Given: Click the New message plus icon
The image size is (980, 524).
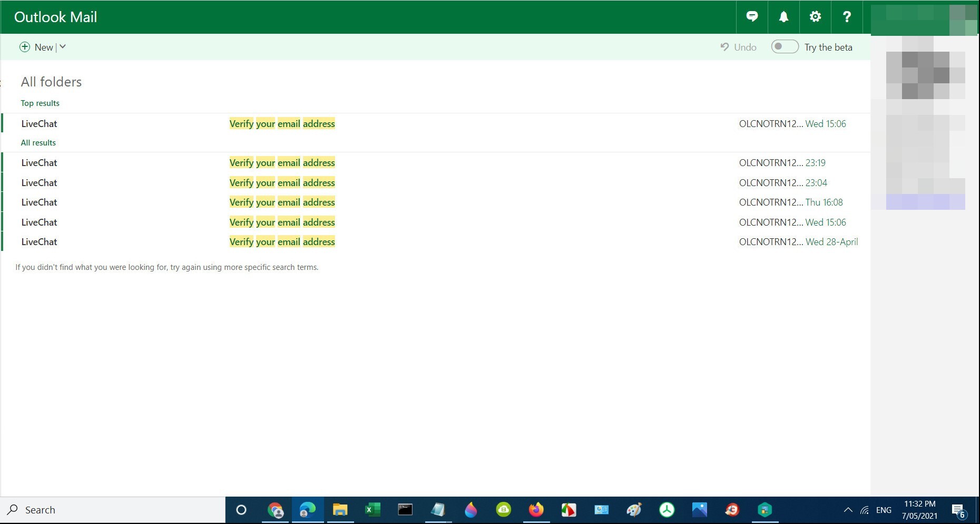Looking at the screenshot, I should click(25, 47).
